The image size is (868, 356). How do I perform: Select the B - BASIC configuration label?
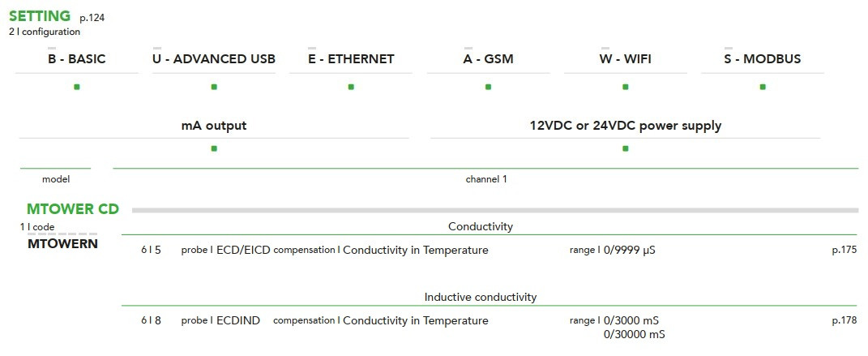tap(77, 59)
